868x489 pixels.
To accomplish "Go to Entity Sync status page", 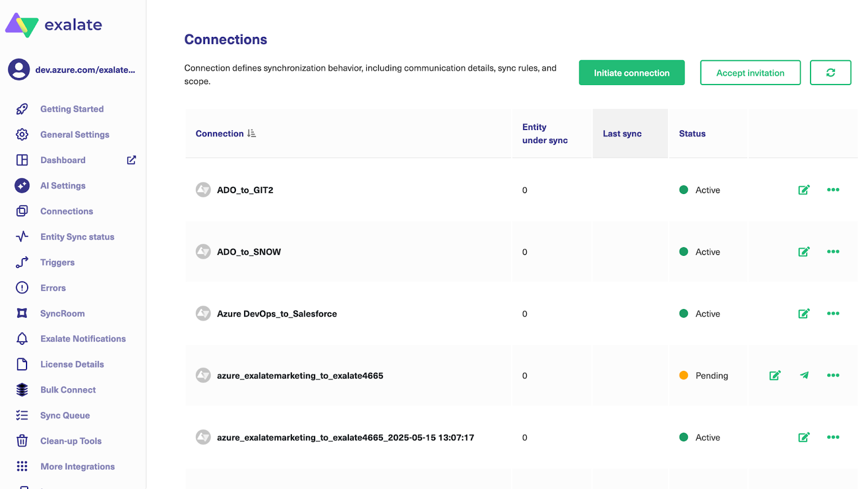I will pos(77,237).
